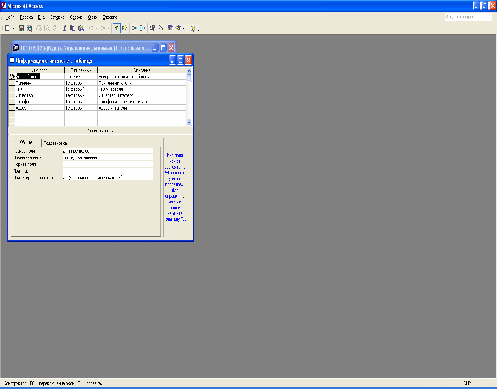Click the New Object toolbar icon
This screenshot has height=390, width=498.
[x=179, y=28]
